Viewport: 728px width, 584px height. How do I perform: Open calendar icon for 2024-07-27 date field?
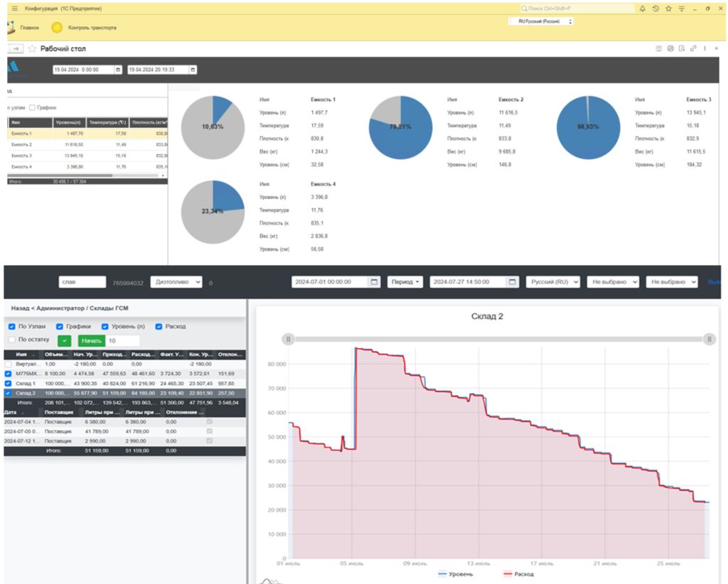point(512,282)
